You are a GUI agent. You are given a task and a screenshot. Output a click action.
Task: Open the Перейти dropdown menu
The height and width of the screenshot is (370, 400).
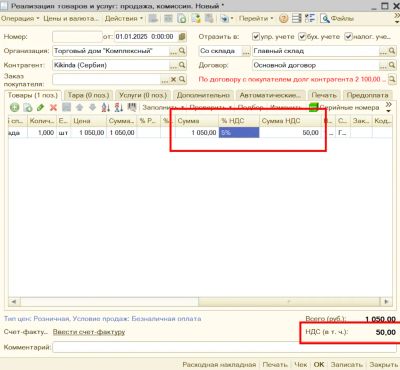click(x=256, y=18)
